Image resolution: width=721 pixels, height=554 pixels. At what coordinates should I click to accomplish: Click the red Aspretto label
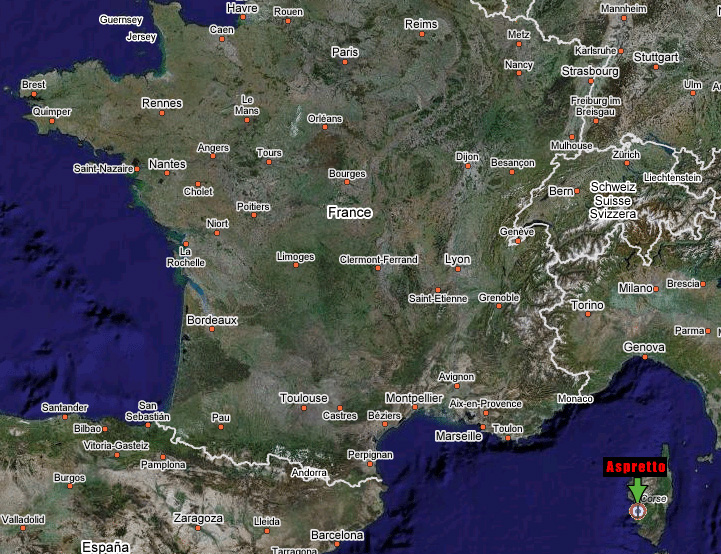click(x=635, y=467)
